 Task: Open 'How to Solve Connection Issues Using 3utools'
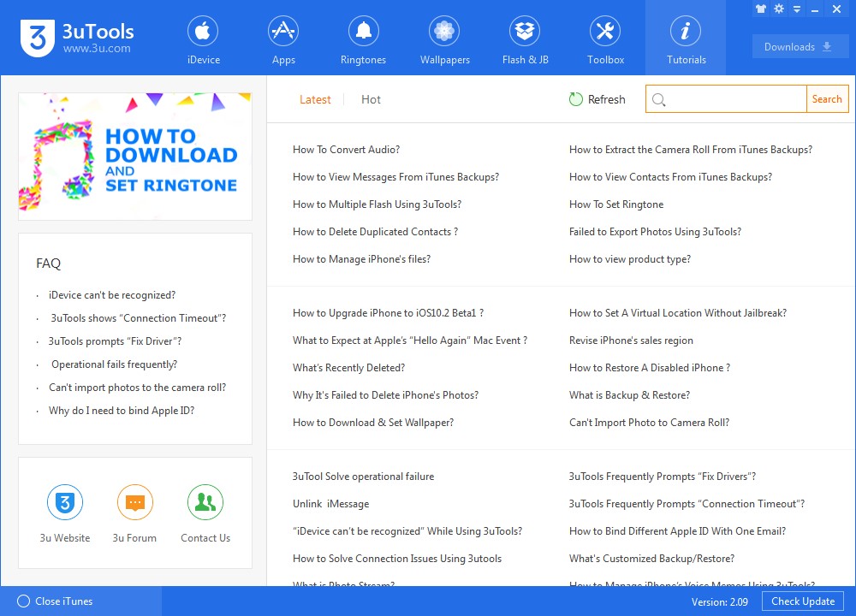click(x=397, y=558)
